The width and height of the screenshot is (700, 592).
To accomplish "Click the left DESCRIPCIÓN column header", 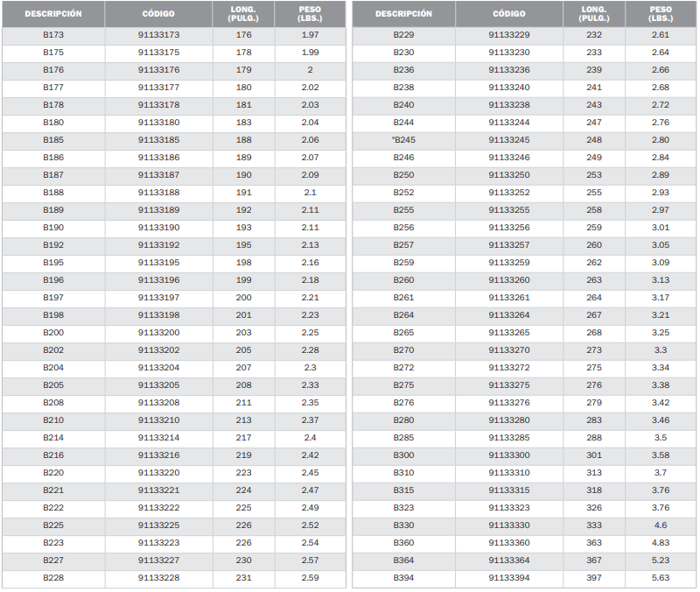I will click(x=53, y=14).
